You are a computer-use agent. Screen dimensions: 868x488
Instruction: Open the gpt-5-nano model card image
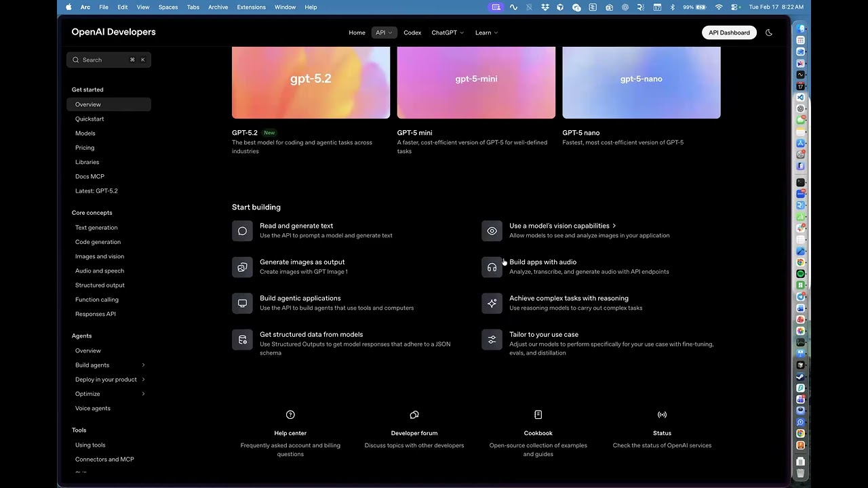point(642,83)
